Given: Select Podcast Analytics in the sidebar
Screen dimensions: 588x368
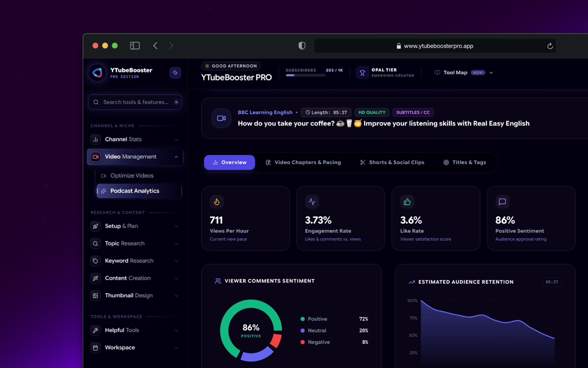Looking at the screenshot, I should [139, 191].
